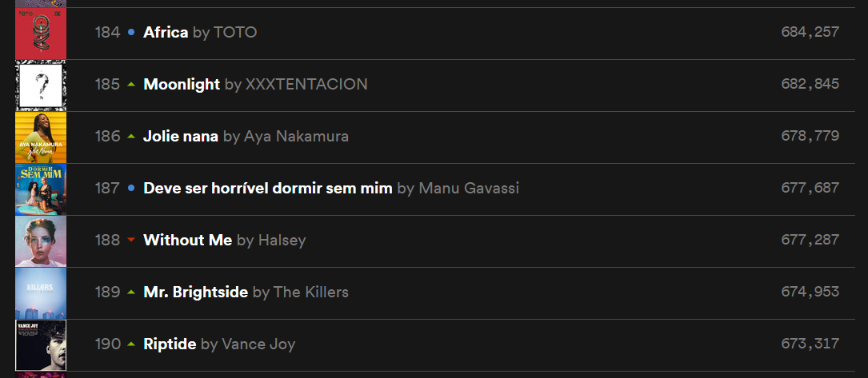Click green up arrow next to Moonlight
Image resolution: width=868 pixels, height=378 pixels.
tap(131, 84)
